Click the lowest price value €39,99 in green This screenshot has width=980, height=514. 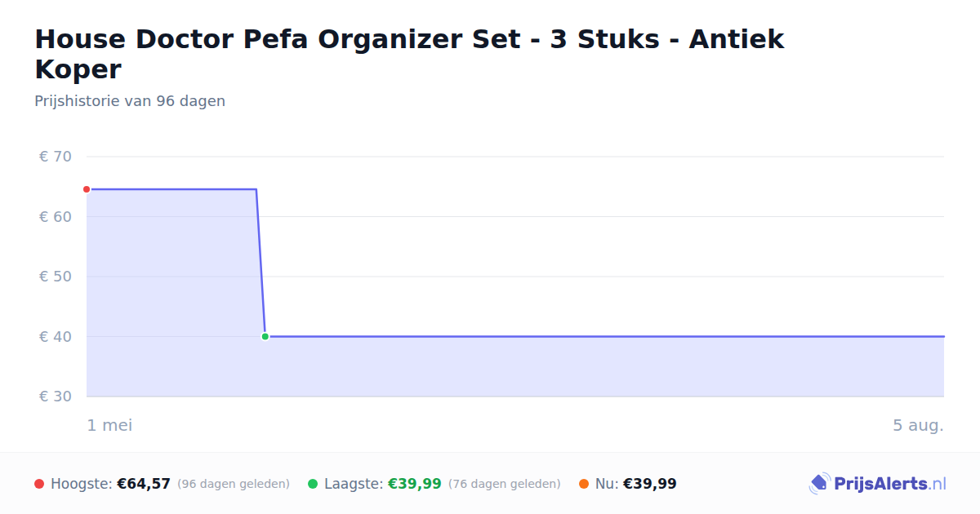pyautogui.click(x=415, y=484)
